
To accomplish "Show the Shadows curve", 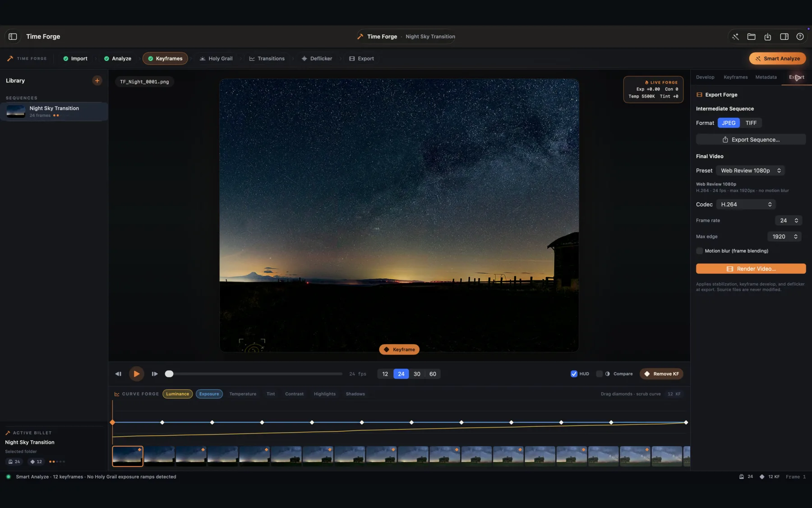I will (x=355, y=394).
